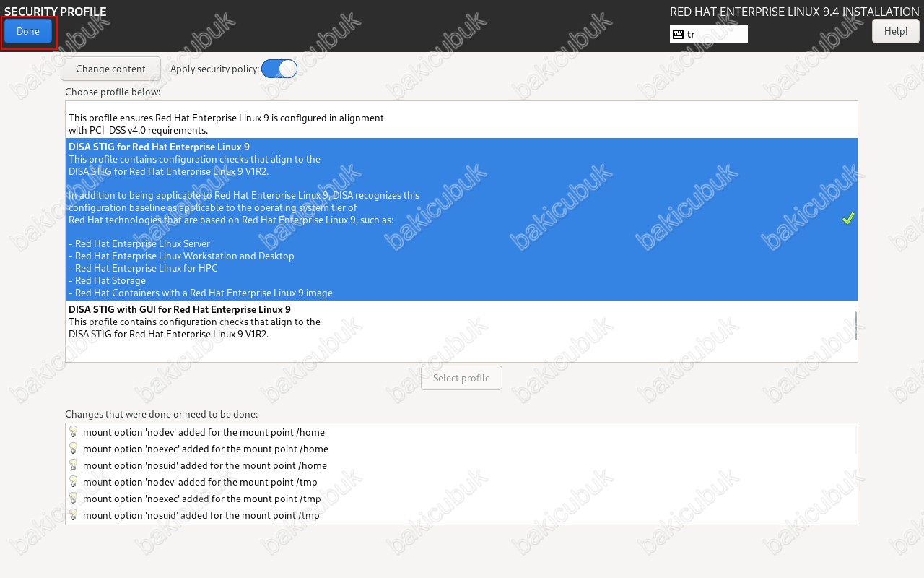
Task: Click the profile list scrollbar handle
Action: pos(855,326)
